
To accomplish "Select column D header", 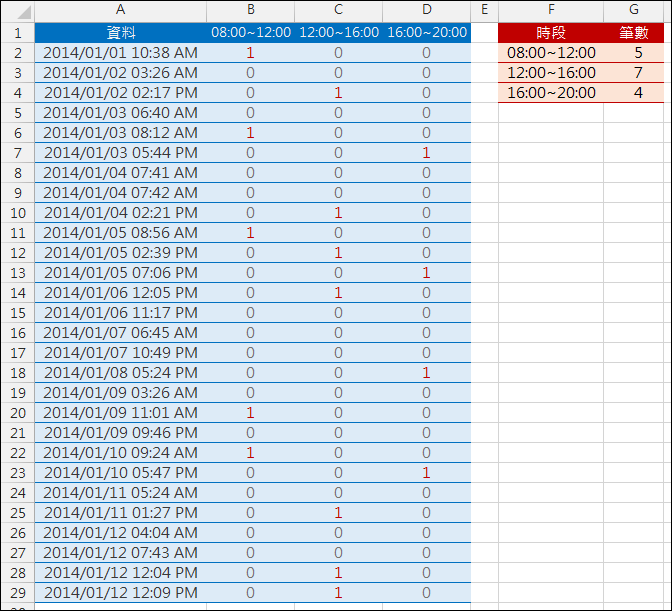I will coord(426,10).
